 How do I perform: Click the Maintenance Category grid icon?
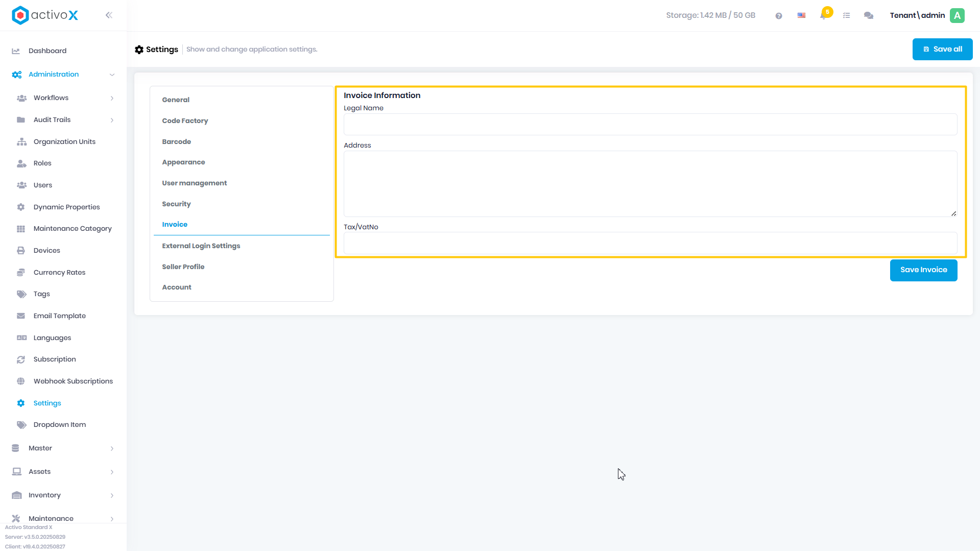pos(21,229)
